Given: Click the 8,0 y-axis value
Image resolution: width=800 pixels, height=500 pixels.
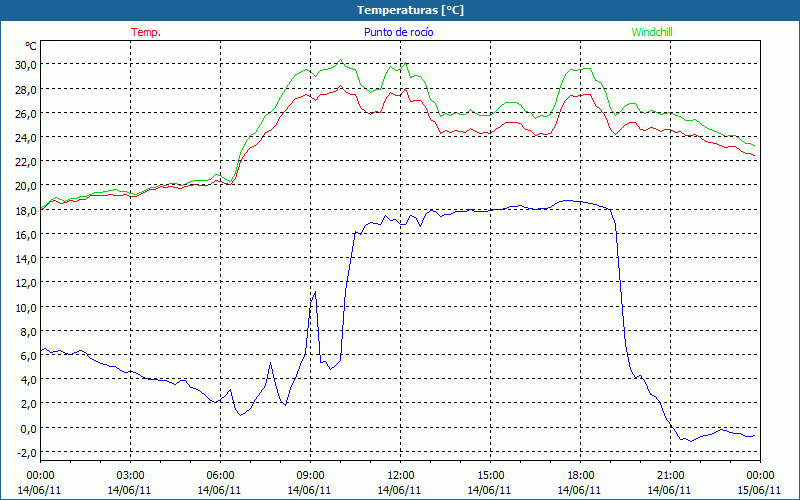Looking at the screenshot, I should [29, 331].
